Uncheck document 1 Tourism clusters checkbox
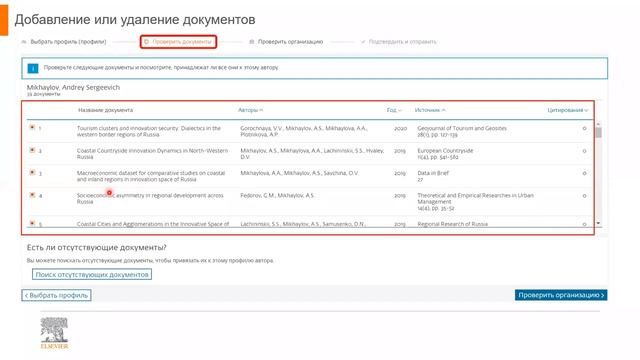The image size is (640, 360). click(x=32, y=127)
